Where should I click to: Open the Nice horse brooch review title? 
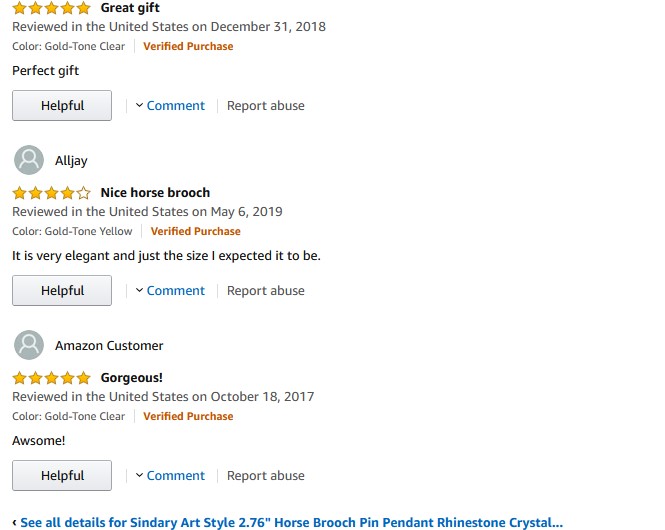155,193
